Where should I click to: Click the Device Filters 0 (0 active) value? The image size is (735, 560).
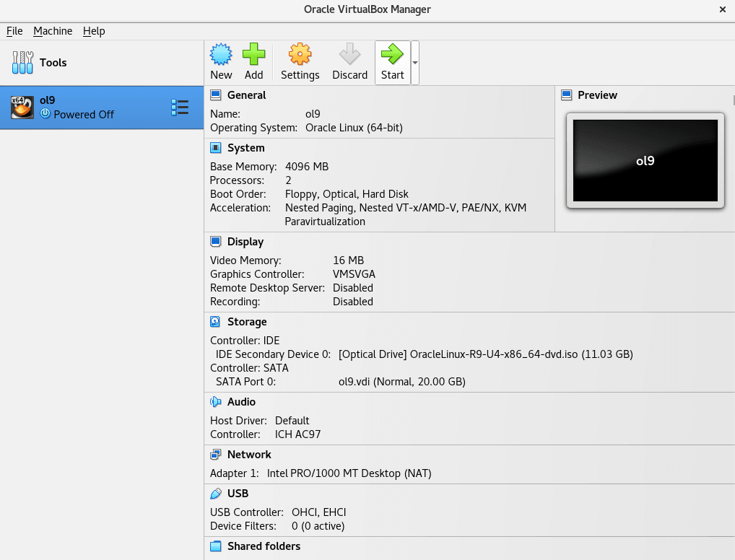(318, 526)
